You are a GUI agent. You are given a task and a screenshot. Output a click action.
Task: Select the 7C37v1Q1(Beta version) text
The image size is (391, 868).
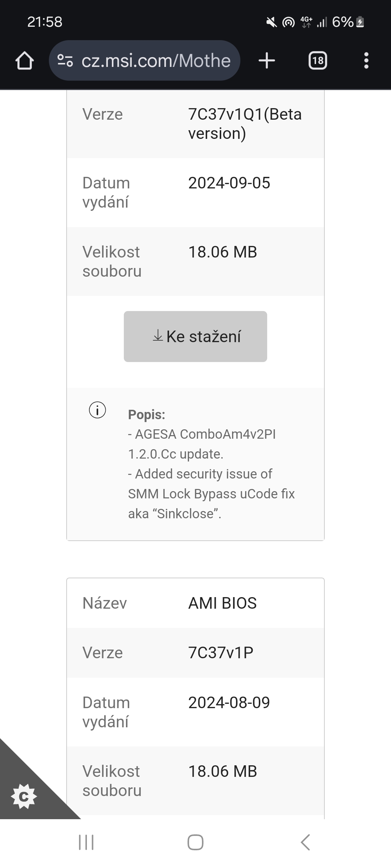(245, 124)
